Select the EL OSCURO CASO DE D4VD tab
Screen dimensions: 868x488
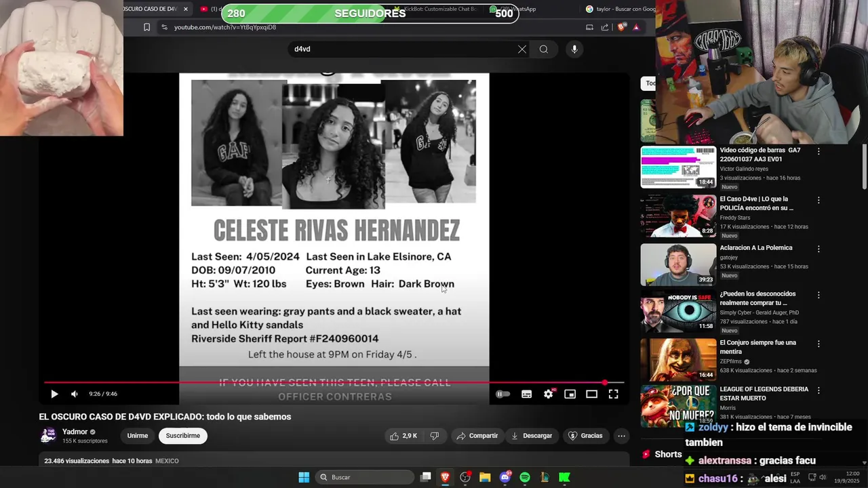tap(151, 9)
